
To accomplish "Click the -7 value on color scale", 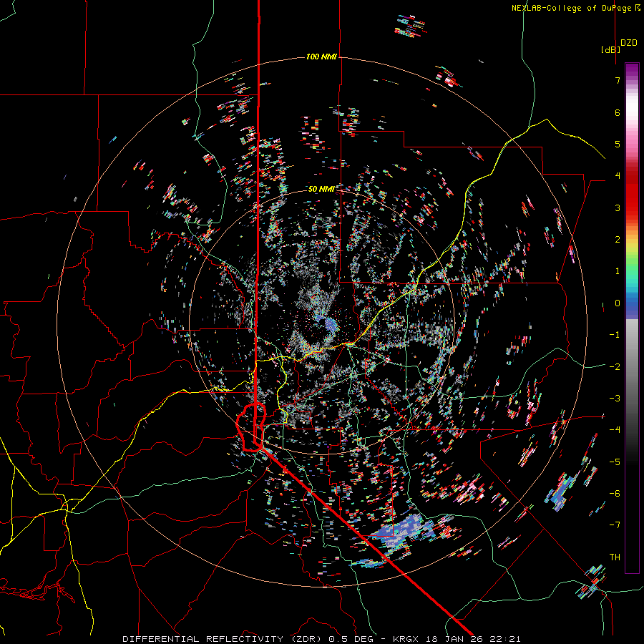I will (x=615, y=525).
